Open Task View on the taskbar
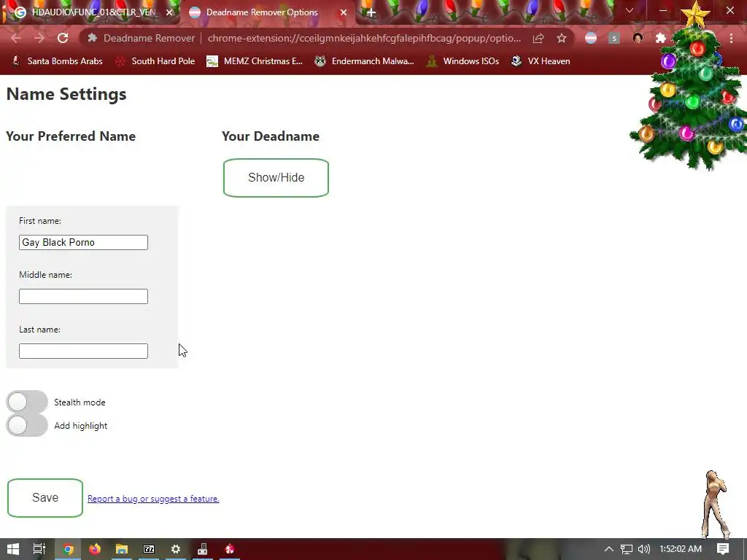The image size is (747, 560). [39, 549]
